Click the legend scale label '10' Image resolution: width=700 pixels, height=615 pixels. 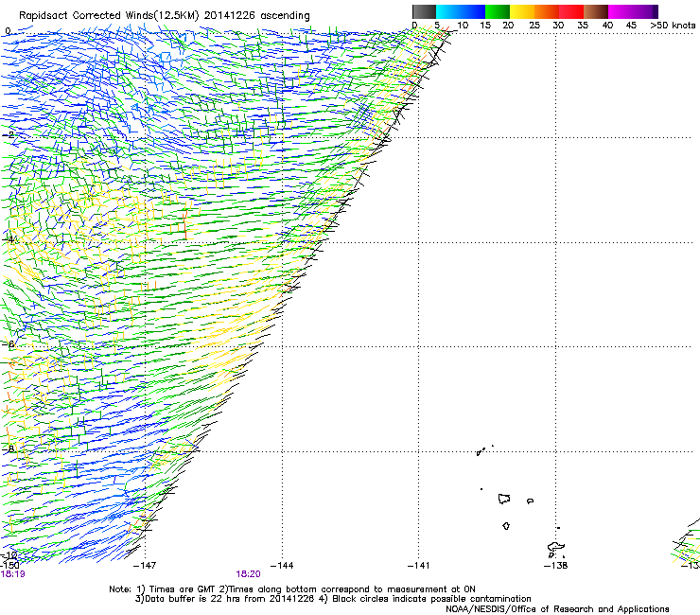click(463, 26)
